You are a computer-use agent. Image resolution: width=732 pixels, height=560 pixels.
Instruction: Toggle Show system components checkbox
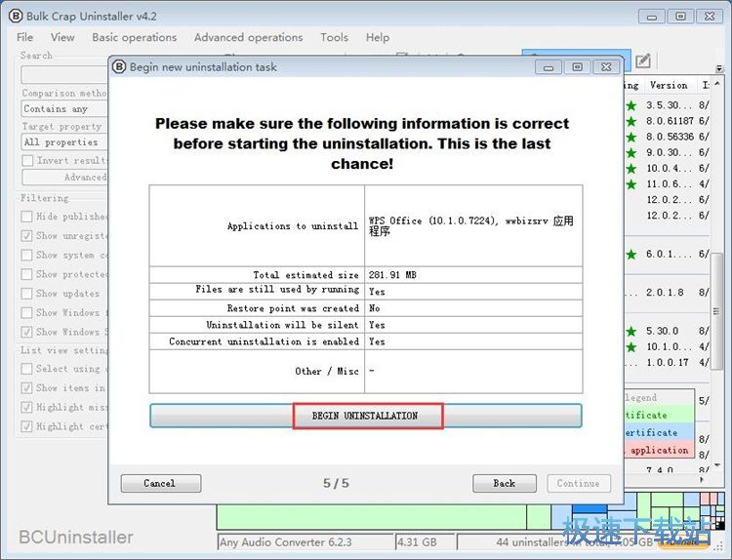[26, 255]
